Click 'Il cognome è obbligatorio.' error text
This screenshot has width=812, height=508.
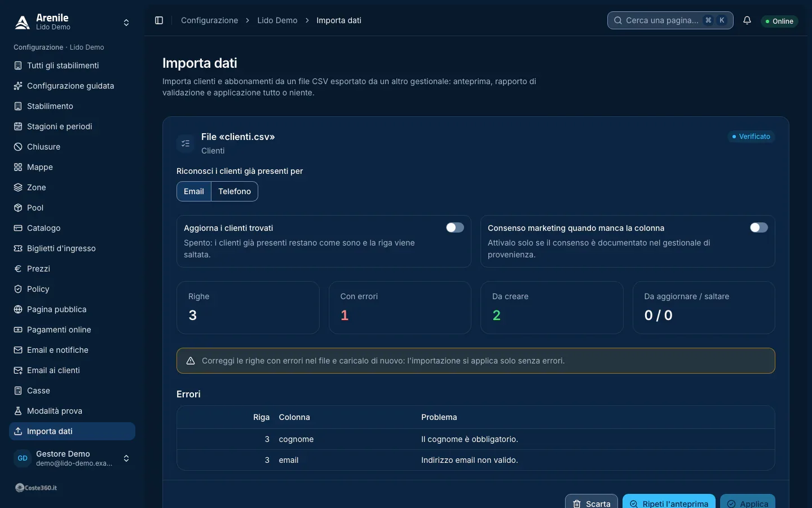tap(470, 439)
